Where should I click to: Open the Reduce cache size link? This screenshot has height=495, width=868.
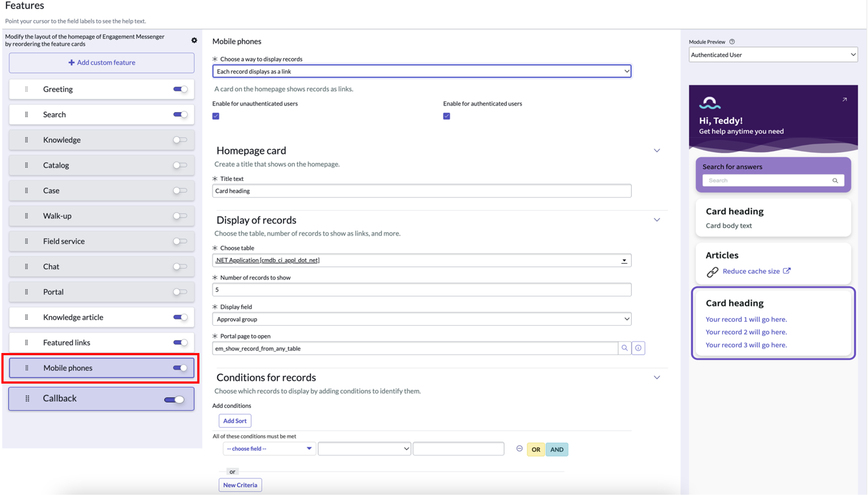pyautogui.click(x=751, y=271)
